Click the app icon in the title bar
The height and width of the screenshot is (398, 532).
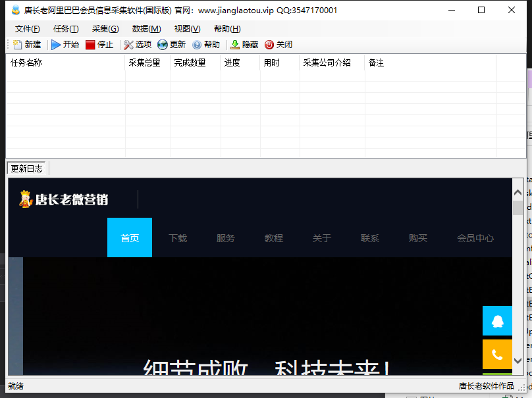click(16, 10)
